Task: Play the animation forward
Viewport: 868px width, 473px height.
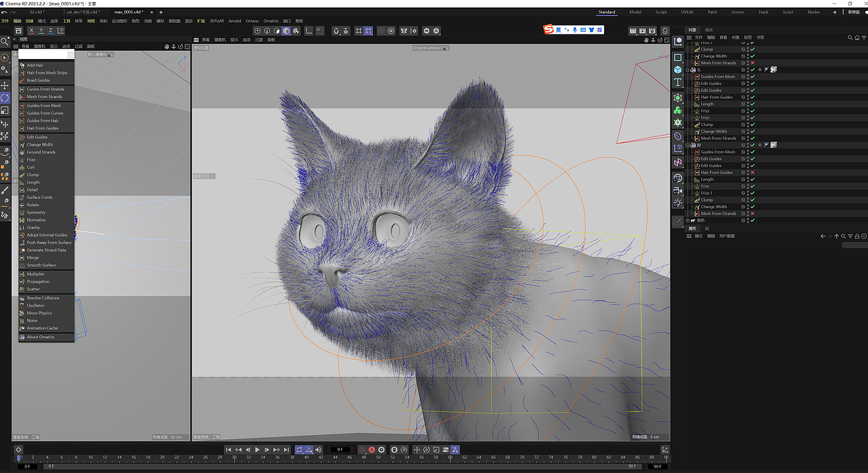Action: (257, 449)
